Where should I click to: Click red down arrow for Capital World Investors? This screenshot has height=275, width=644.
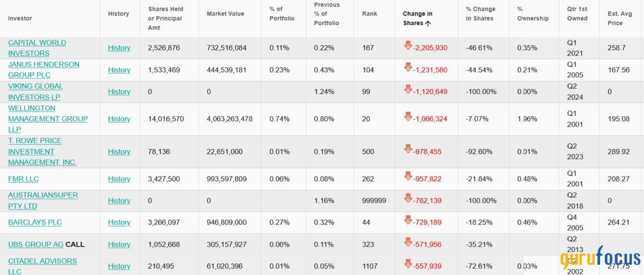click(408, 47)
